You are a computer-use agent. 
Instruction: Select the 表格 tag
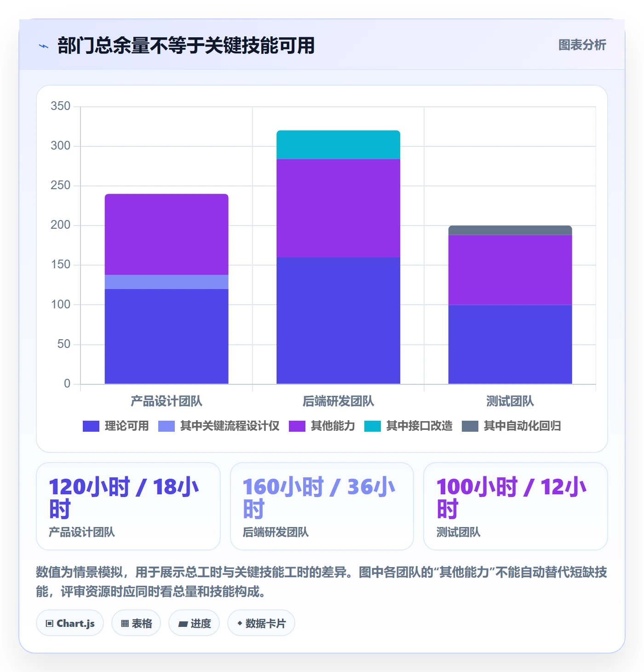(x=136, y=623)
